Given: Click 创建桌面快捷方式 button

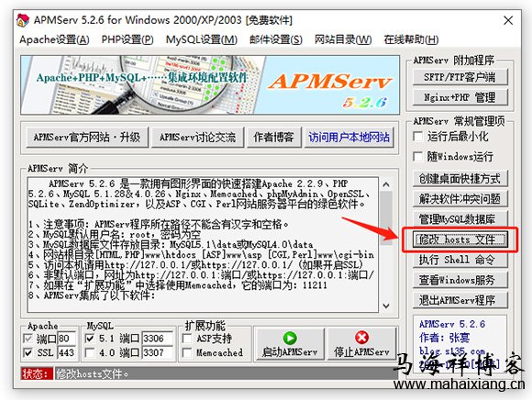Looking at the screenshot, I should [460, 179].
